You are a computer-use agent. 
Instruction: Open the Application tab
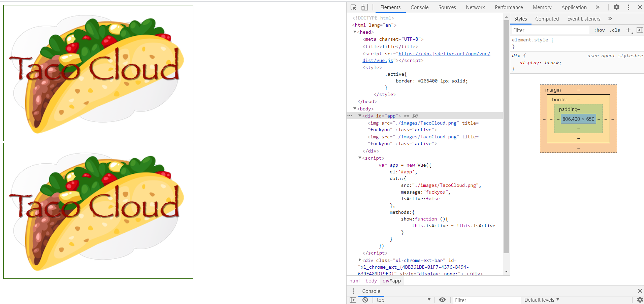(x=574, y=7)
